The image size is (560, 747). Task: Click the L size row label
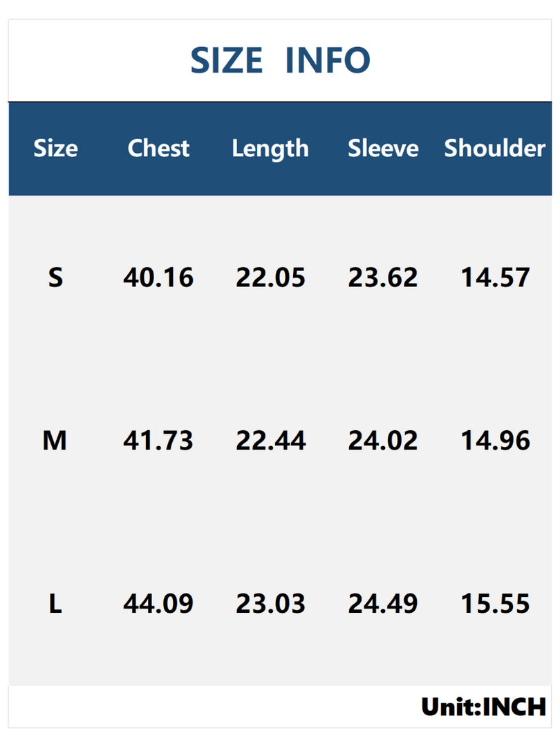click(x=56, y=604)
